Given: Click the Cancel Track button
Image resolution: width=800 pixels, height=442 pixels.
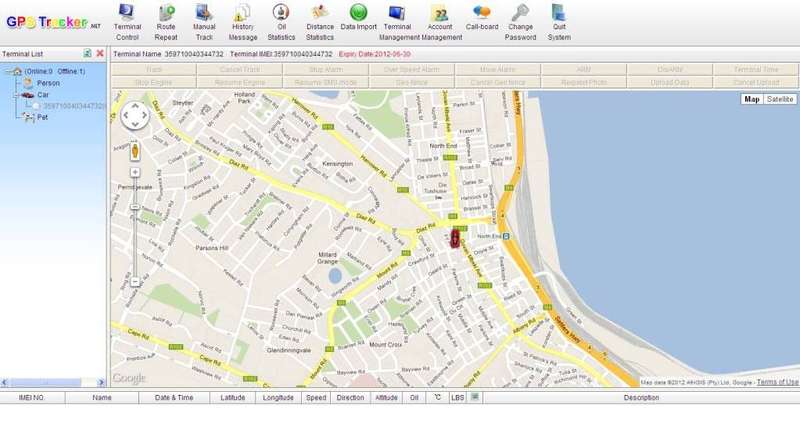Looking at the screenshot, I should (240, 69).
